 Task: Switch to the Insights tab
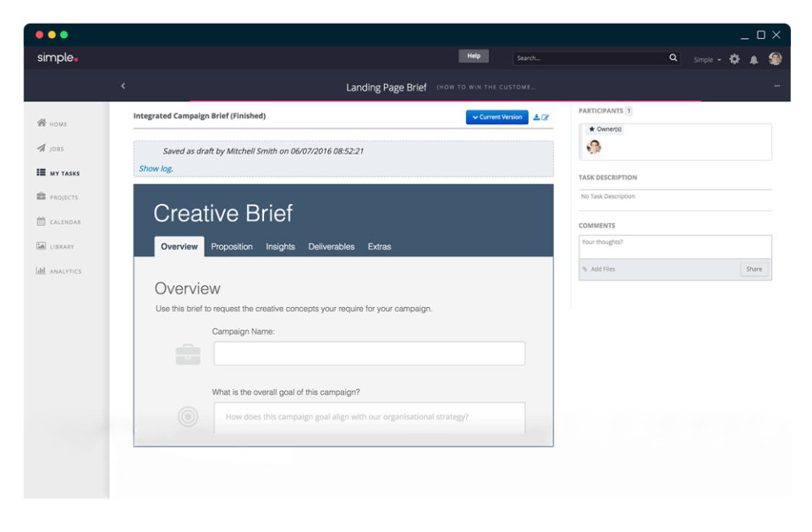[x=280, y=247]
